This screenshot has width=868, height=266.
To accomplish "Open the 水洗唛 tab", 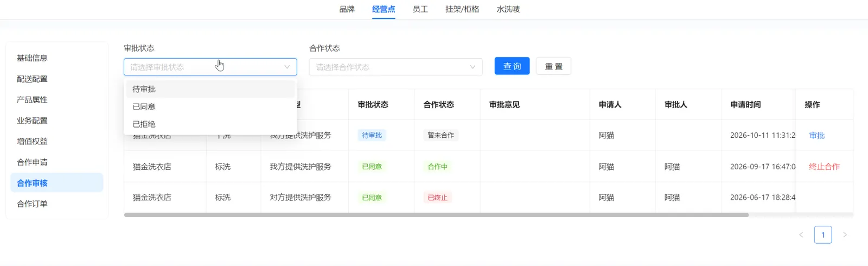I will coord(508,9).
